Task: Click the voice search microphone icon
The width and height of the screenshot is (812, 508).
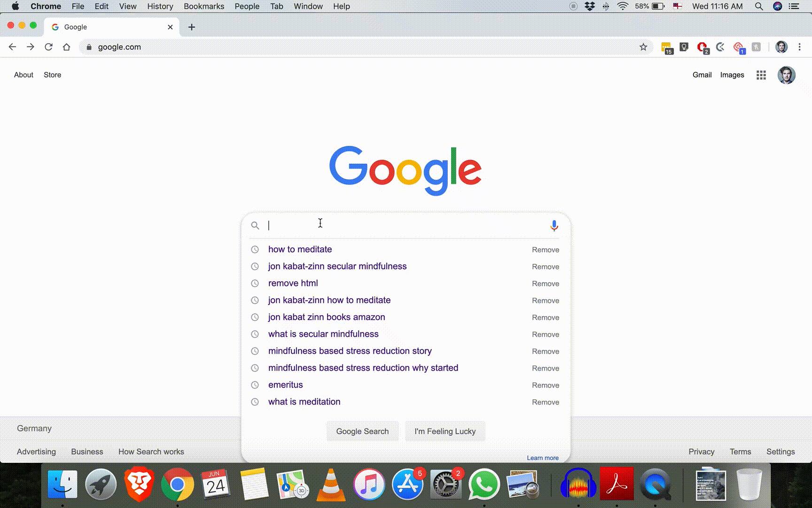Action: point(554,226)
